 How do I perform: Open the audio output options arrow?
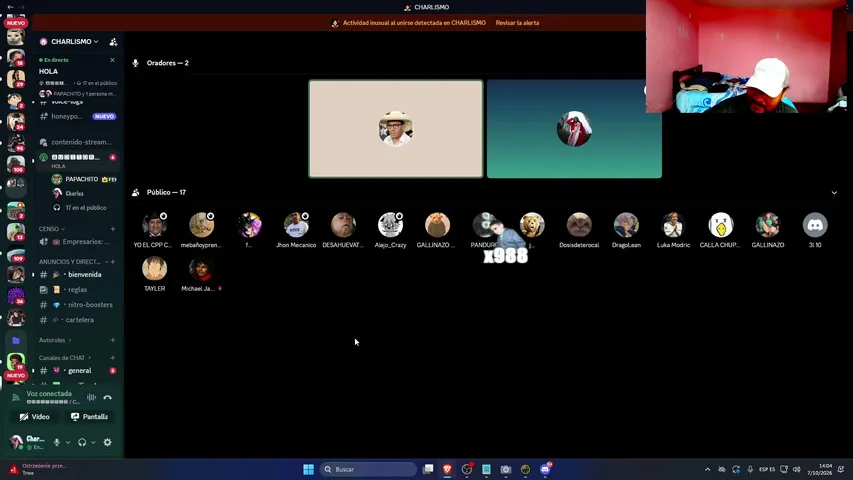click(93, 442)
